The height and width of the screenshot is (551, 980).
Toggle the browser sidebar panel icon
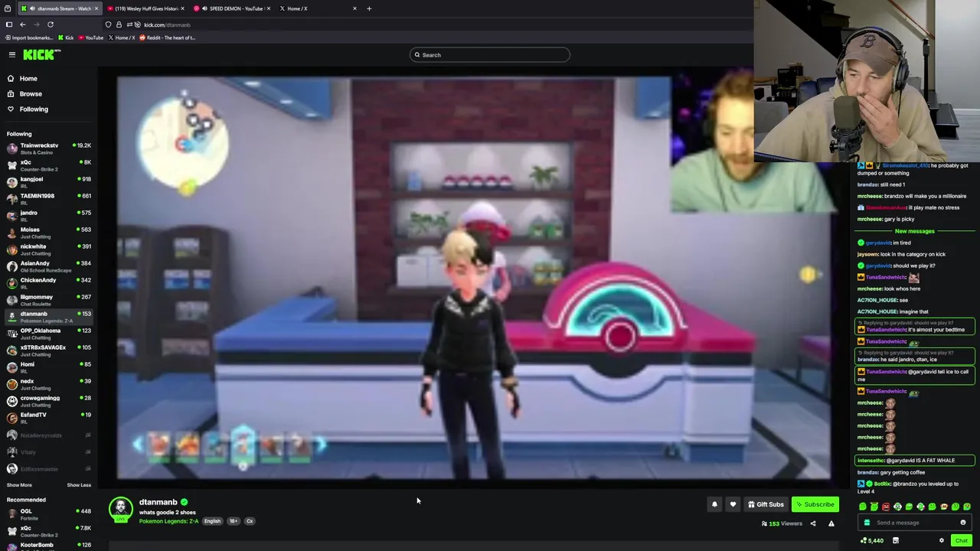tap(9, 24)
